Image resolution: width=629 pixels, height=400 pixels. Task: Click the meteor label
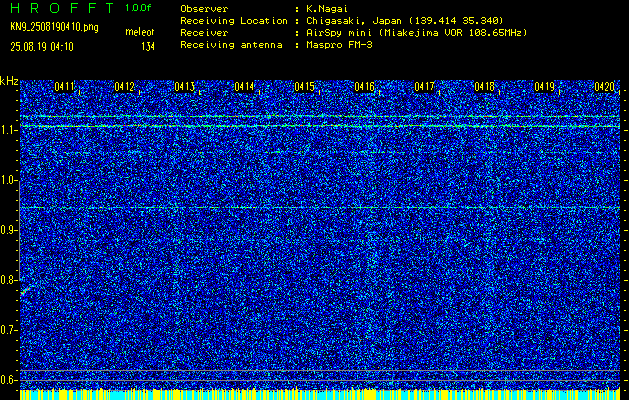click(140, 32)
